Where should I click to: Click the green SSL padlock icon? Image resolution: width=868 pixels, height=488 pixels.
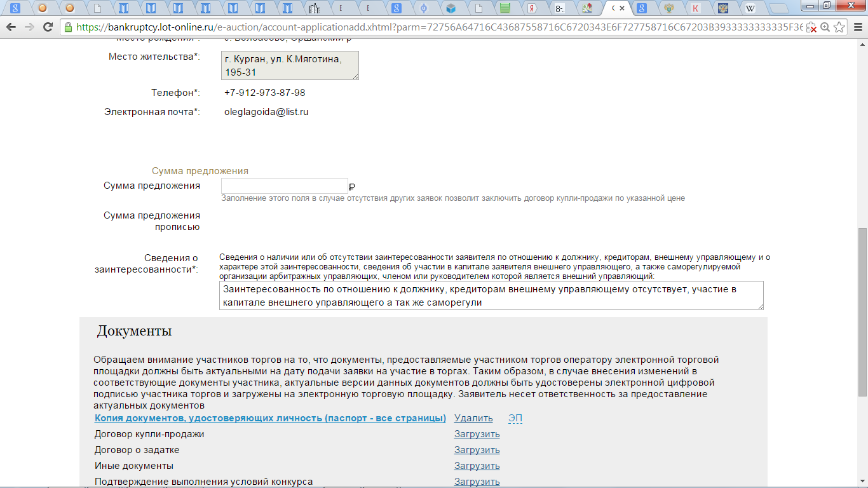68,27
